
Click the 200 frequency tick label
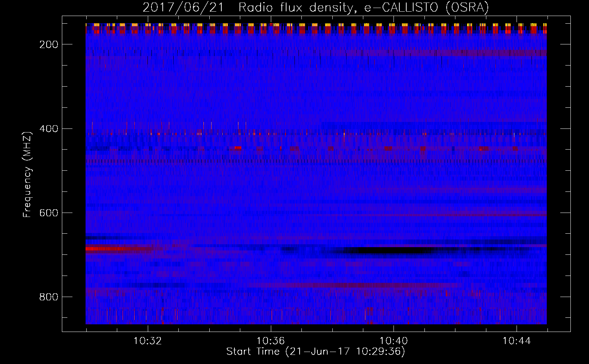[x=49, y=44]
